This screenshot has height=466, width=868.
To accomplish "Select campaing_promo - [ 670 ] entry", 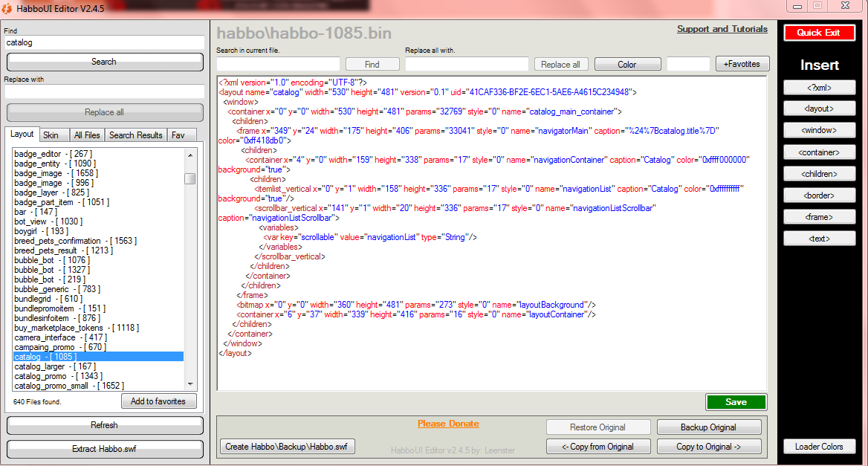I will pos(60,348).
